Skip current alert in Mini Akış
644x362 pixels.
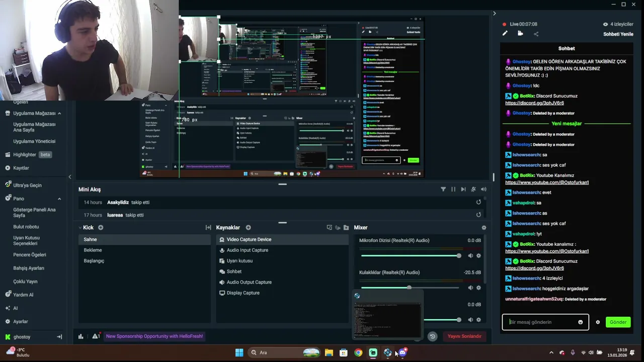click(x=463, y=190)
